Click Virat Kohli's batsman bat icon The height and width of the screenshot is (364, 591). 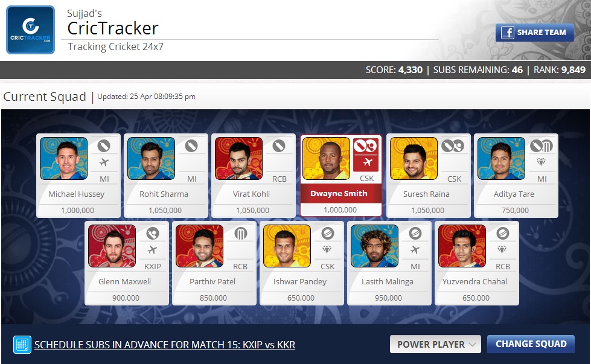coord(279,146)
